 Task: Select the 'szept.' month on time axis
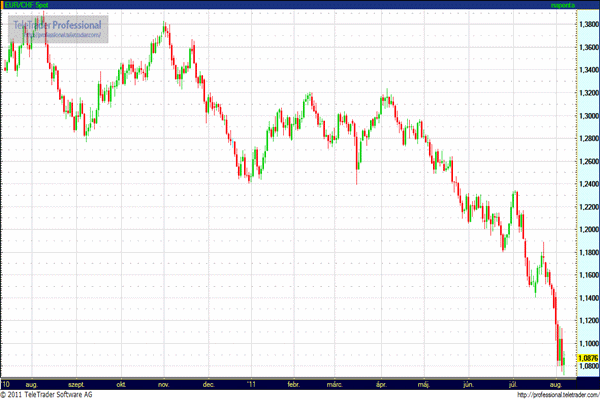click(76, 383)
